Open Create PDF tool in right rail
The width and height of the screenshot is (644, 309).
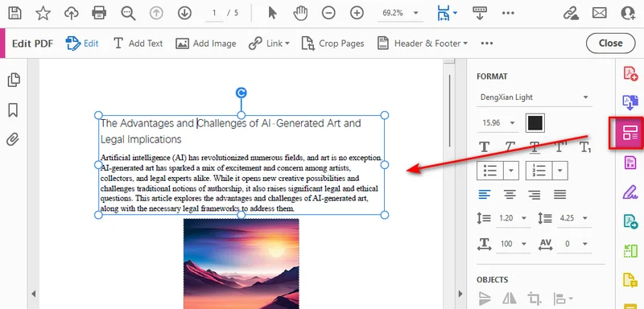tap(630, 74)
